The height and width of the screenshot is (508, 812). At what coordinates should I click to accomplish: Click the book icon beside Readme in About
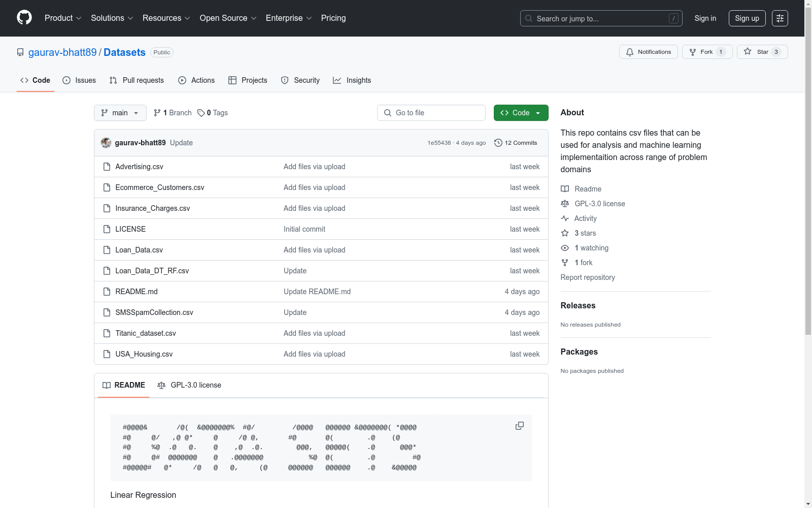coord(565,189)
